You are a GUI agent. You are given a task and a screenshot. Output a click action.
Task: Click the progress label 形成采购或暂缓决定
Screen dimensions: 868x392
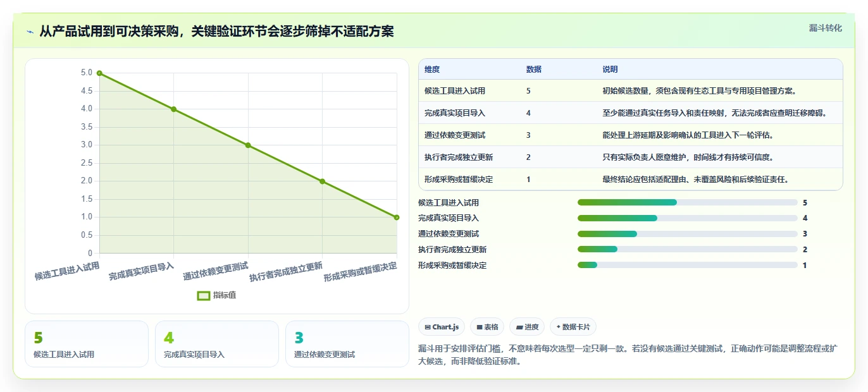coord(452,266)
